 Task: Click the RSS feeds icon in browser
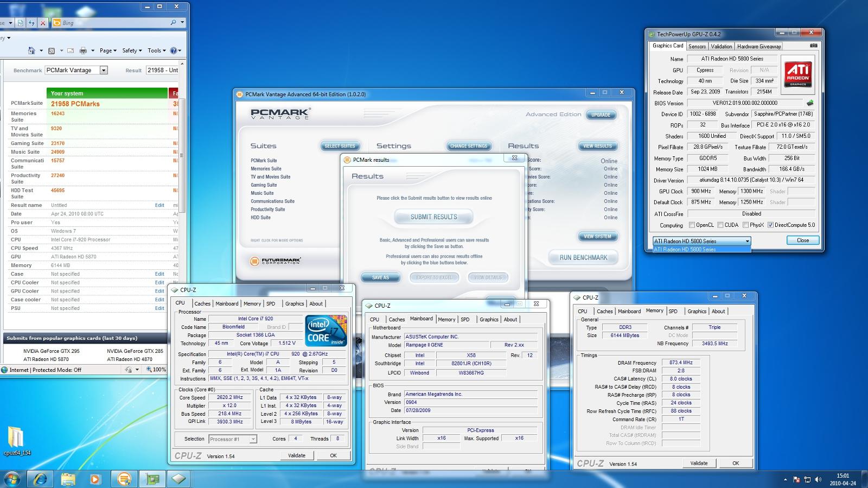click(52, 50)
